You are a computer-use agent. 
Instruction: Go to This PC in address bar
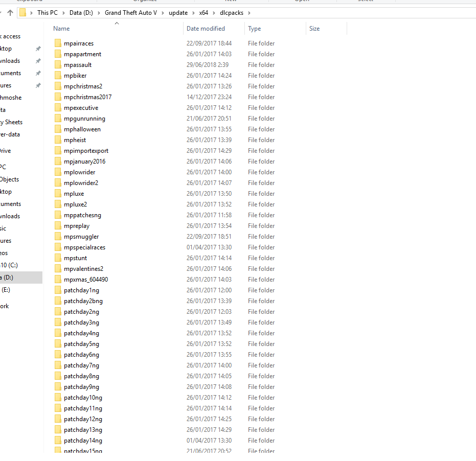48,13
